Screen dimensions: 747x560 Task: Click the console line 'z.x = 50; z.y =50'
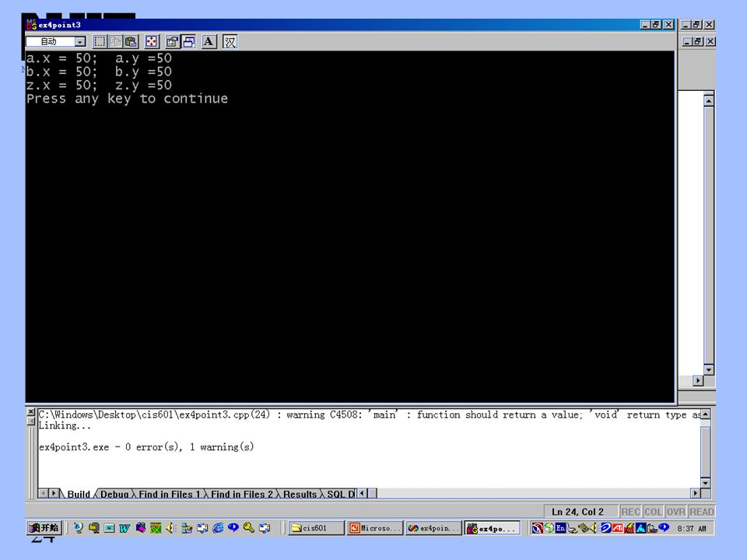click(99, 86)
